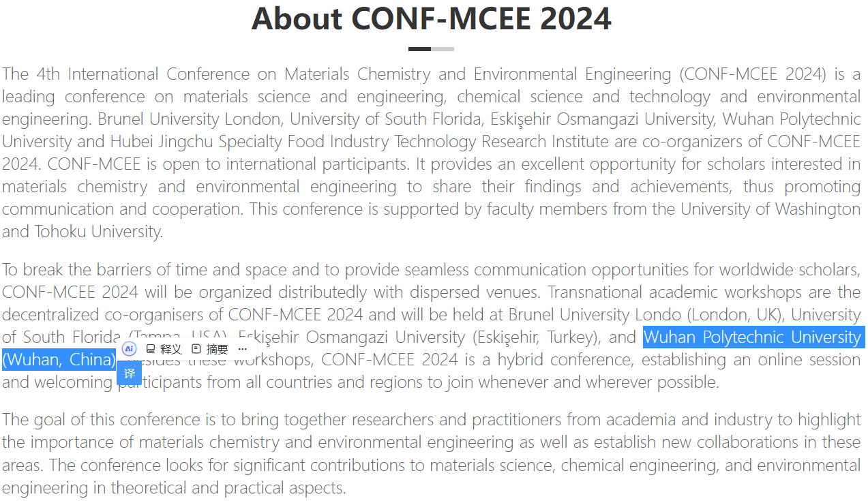Click the phrase "theoretical and practical aspects"
Viewport: 868px width, 501px height.
(x=228, y=488)
